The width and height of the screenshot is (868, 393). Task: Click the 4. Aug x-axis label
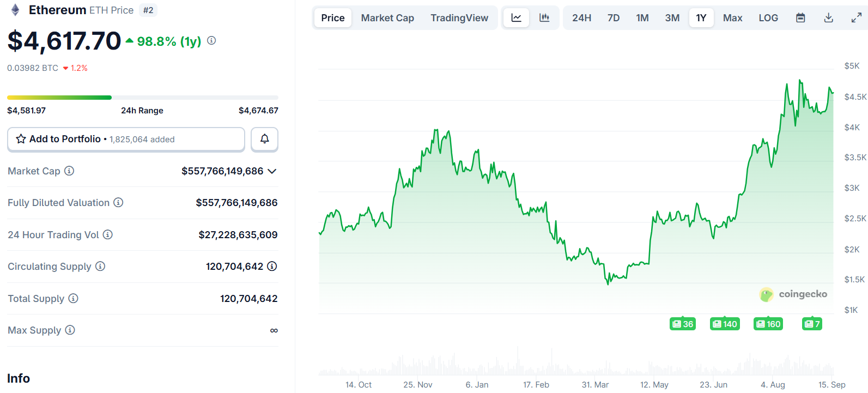tap(773, 385)
